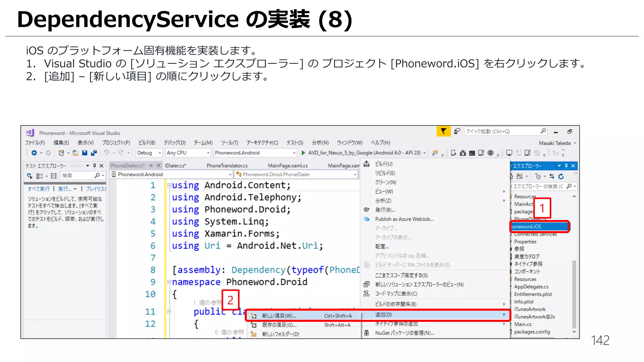Collapse the namespace Phoneword.Droid block
This screenshot has width=644, height=362.
pyautogui.click(x=169, y=282)
